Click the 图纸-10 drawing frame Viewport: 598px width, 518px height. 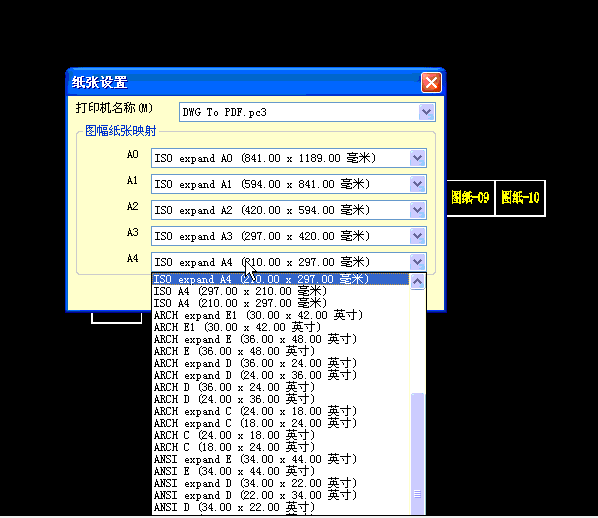point(520,198)
